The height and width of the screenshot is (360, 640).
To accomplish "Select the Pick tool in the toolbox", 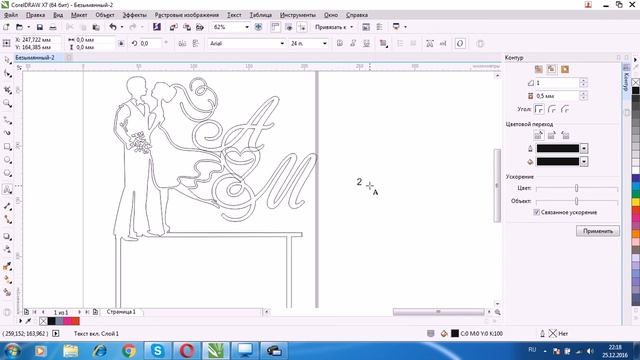I will [x=7, y=60].
